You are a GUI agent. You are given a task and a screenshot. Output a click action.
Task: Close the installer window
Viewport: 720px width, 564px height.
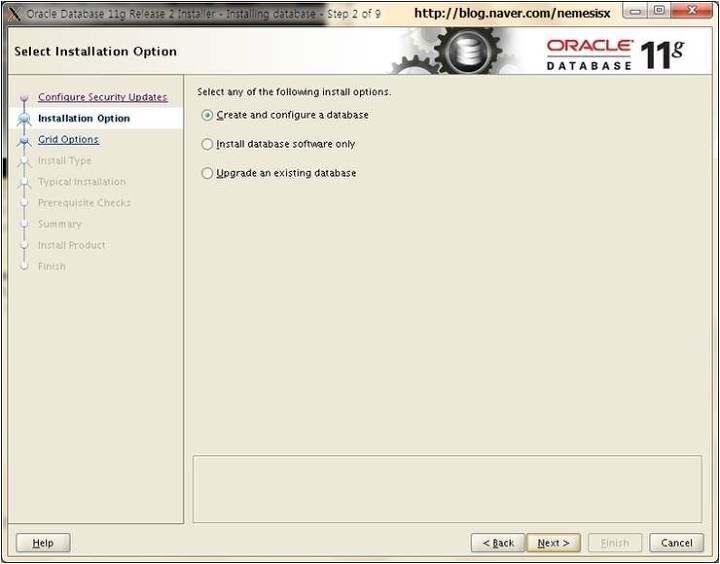tap(692, 11)
